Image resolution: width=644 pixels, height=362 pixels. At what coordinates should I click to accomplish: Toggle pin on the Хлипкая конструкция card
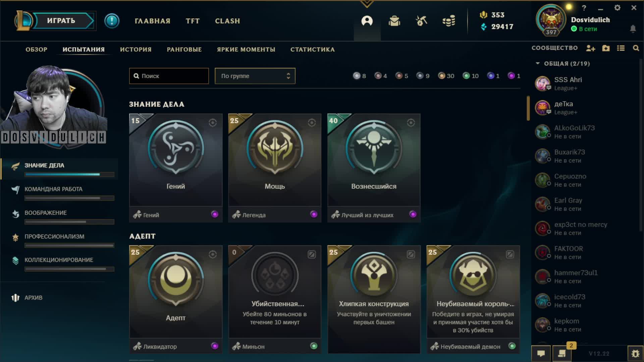pos(411,254)
